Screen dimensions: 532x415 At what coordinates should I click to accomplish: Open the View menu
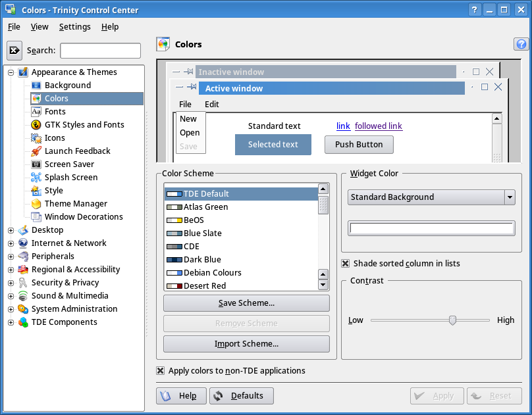pos(40,27)
